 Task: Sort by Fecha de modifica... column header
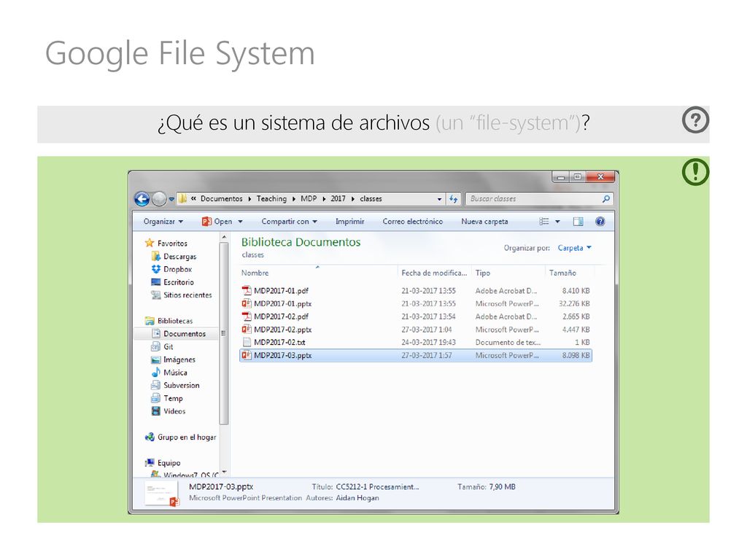click(434, 273)
